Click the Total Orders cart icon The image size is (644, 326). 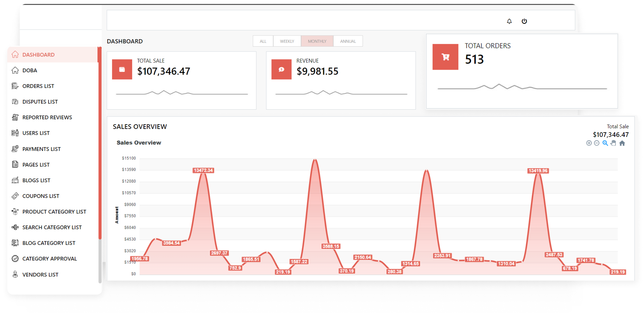(445, 57)
